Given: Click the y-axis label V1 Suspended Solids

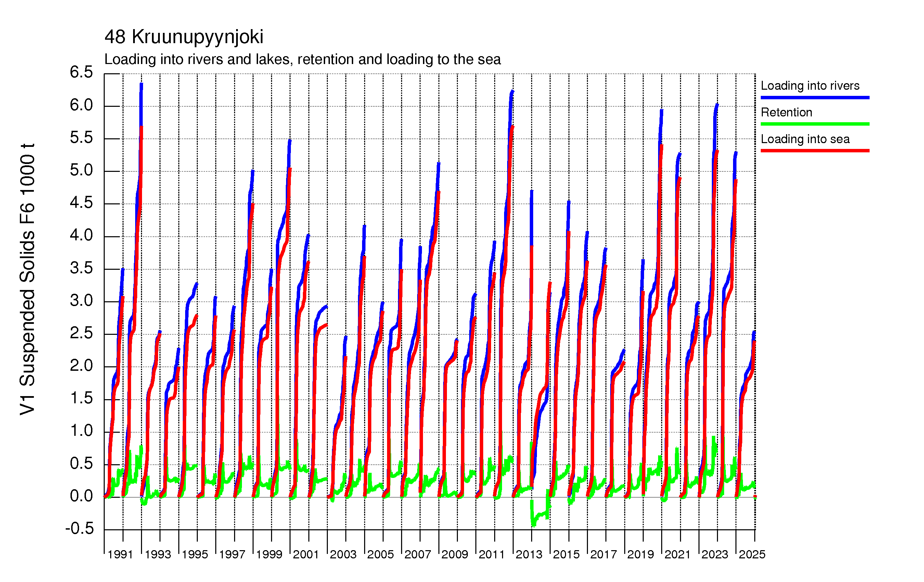Looking at the screenshot, I should point(28,279).
